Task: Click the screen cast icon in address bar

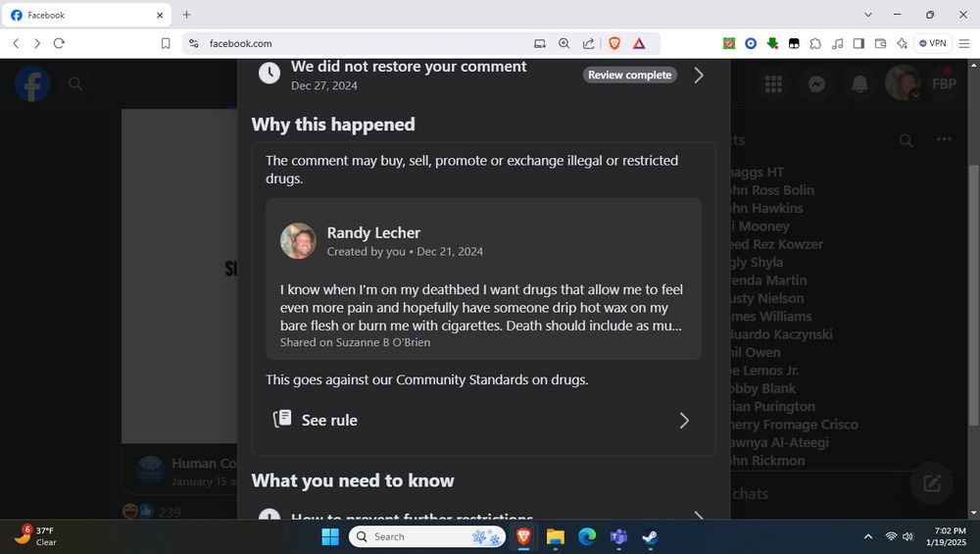Action: [x=540, y=43]
